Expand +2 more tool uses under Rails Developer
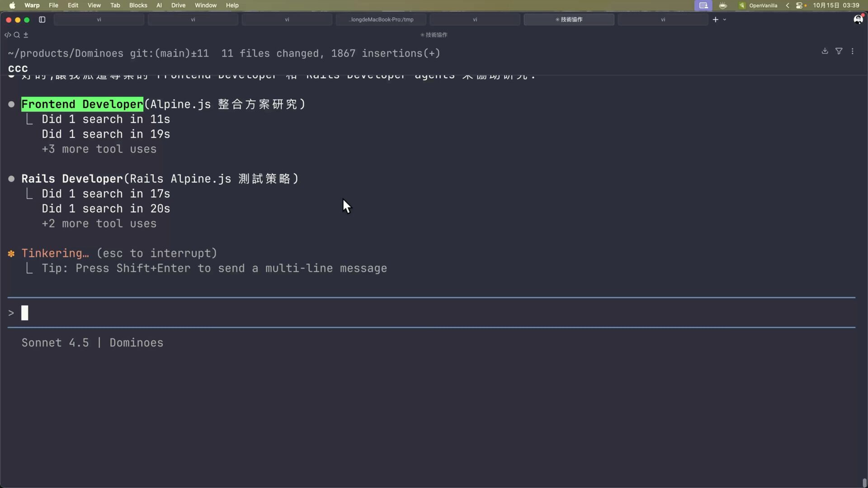Viewport: 868px width, 488px height. click(99, 224)
